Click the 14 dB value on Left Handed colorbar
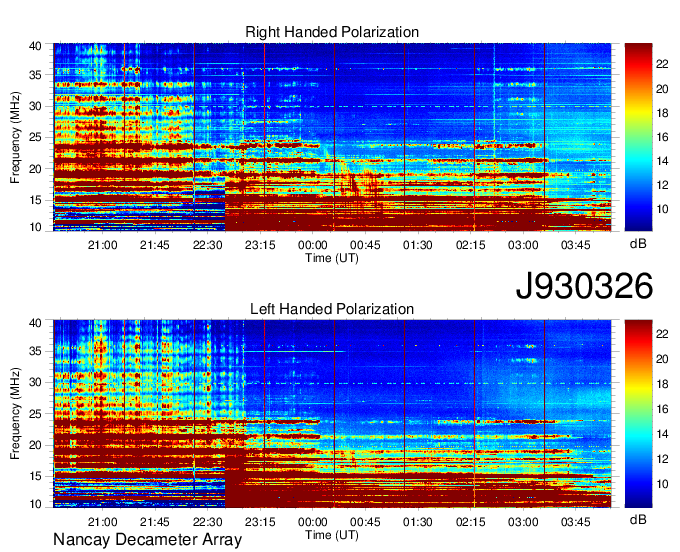The height and width of the screenshot is (552, 680). (662, 434)
